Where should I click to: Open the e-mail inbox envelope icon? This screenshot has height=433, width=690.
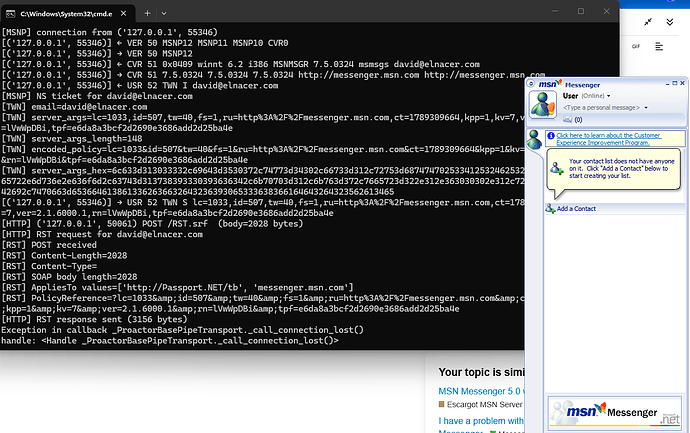[568, 119]
